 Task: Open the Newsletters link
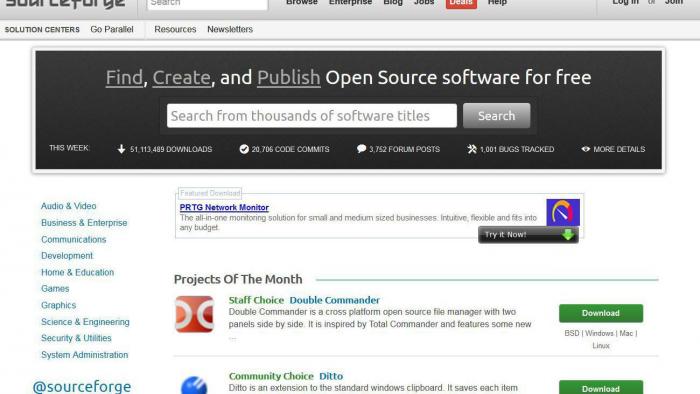pyautogui.click(x=230, y=29)
